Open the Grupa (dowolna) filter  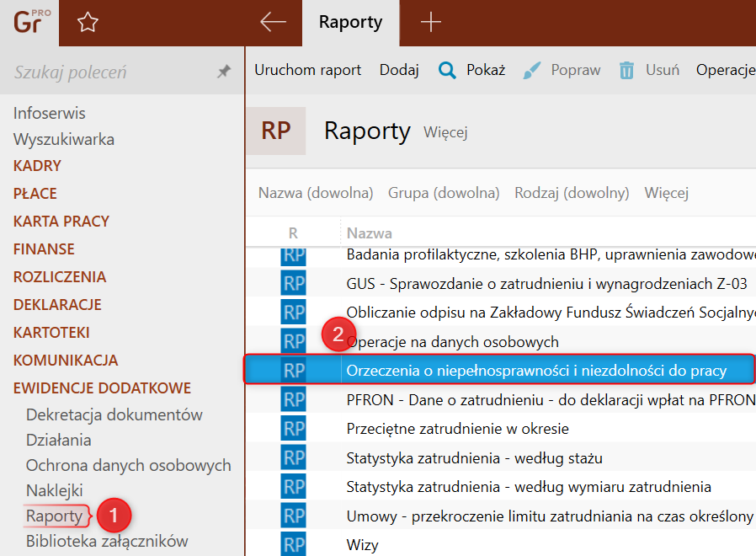(444, 193)
